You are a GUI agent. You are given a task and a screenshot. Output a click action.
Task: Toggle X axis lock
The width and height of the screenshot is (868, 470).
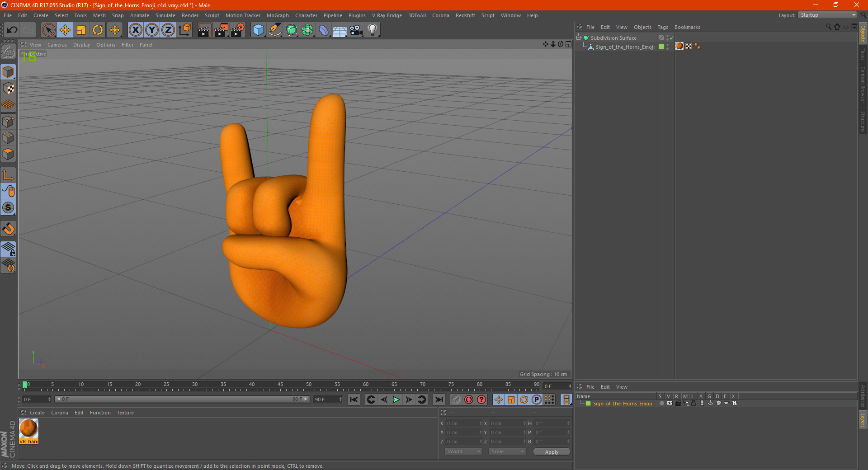click(135, 30)
